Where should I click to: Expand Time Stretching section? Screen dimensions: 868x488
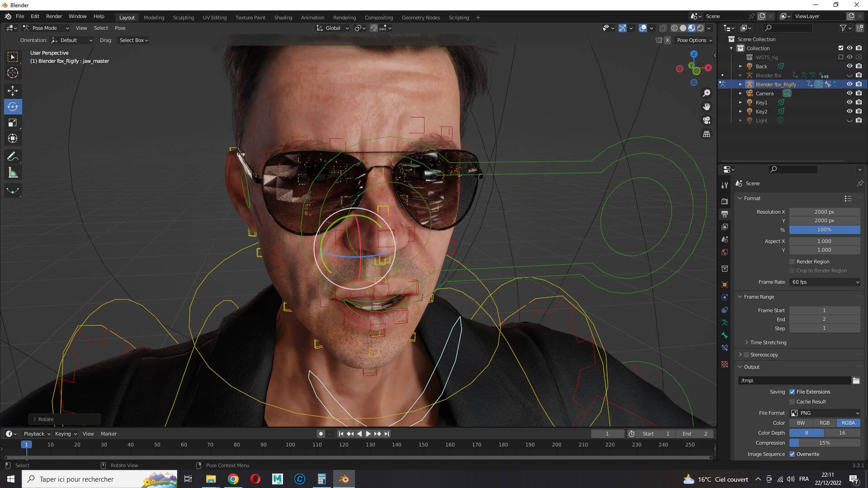click(x=768, y=343)
